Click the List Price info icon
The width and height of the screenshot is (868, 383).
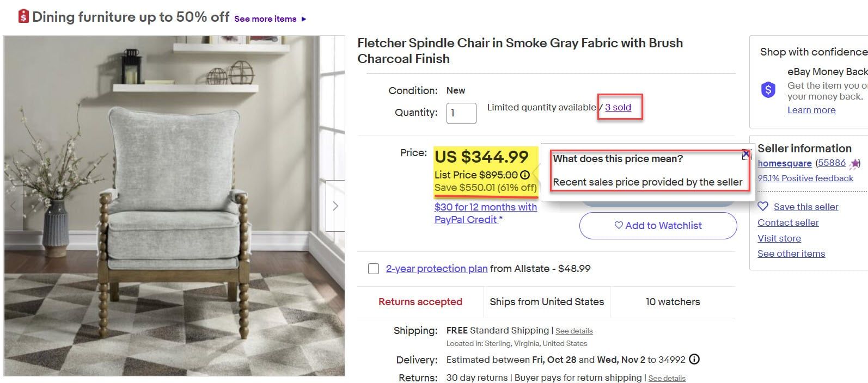pyautogui.click(x=525, y=175)
